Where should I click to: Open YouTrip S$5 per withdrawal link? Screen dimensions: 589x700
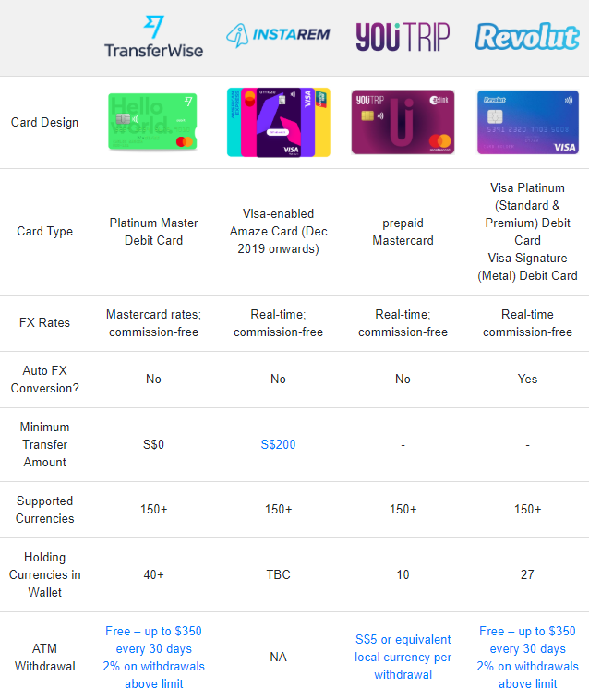pyautogui.click(x=403, y=657)
